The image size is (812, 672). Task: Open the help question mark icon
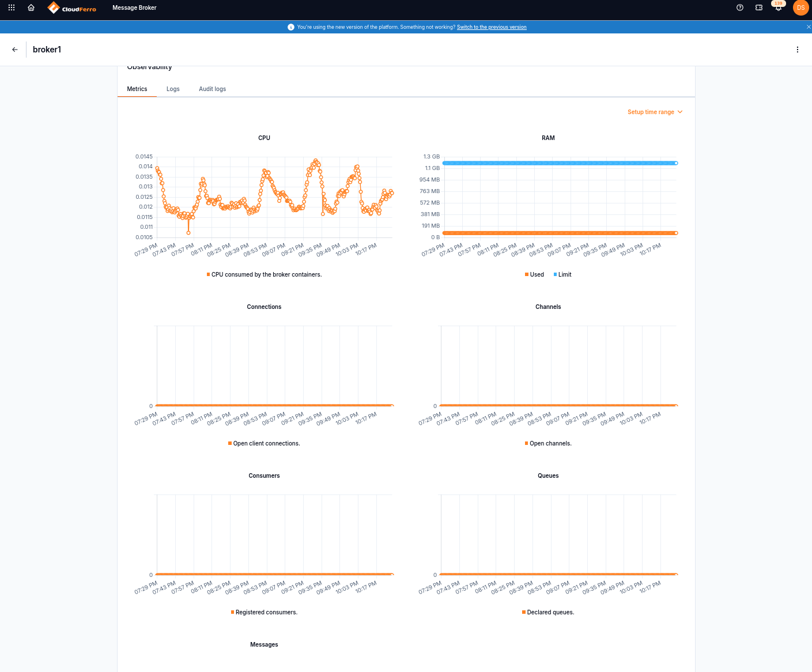740,7
